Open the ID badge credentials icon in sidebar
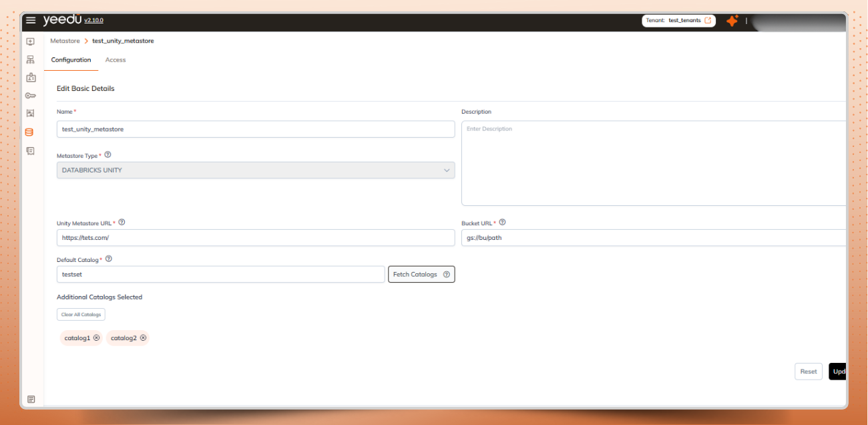This screenshot has height=425, width=868. click(x=31, y=77)
